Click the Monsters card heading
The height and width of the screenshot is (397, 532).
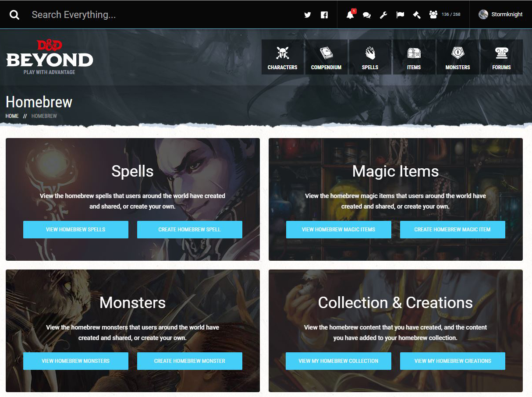pos(132,303)
